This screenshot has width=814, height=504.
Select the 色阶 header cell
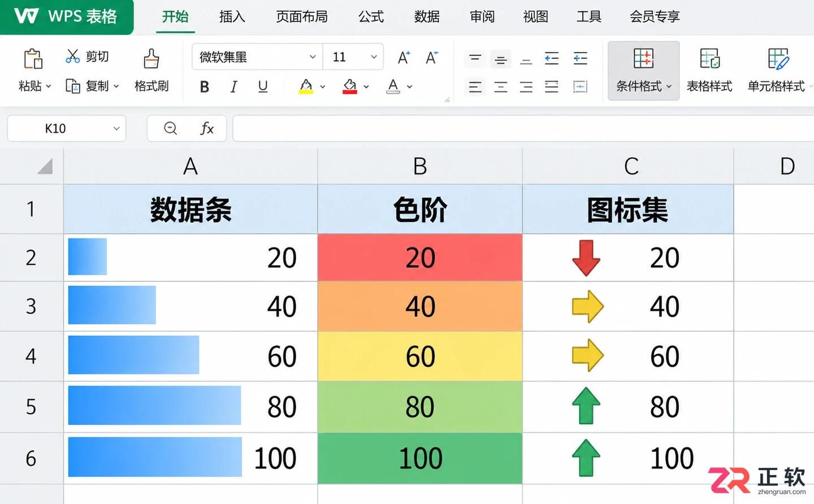tap(420, 209)
